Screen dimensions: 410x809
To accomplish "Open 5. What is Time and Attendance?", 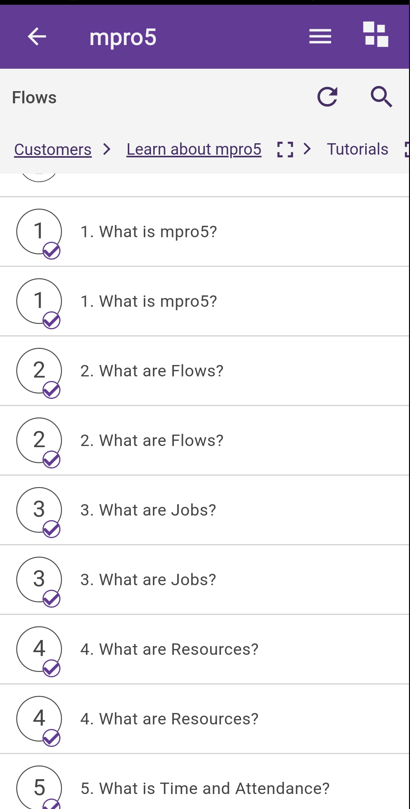I will [205, 782].
